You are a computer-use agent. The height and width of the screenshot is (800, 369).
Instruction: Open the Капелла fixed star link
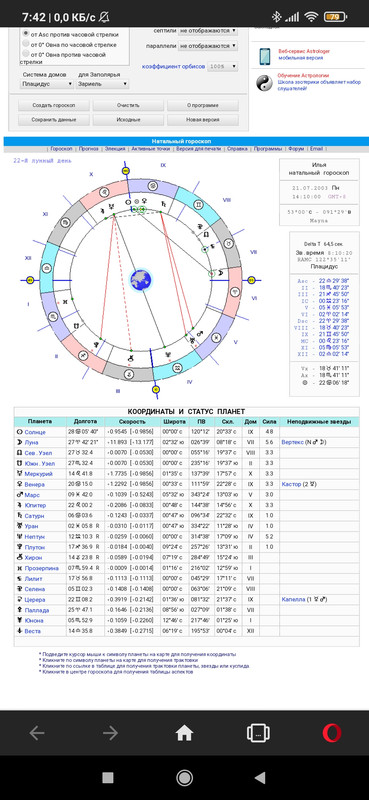(x=293, y=599)
